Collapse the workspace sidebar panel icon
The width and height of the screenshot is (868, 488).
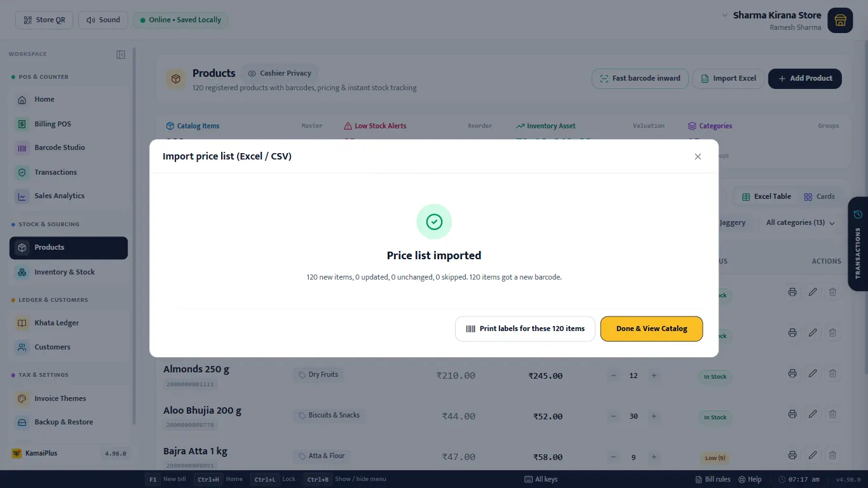121,55
